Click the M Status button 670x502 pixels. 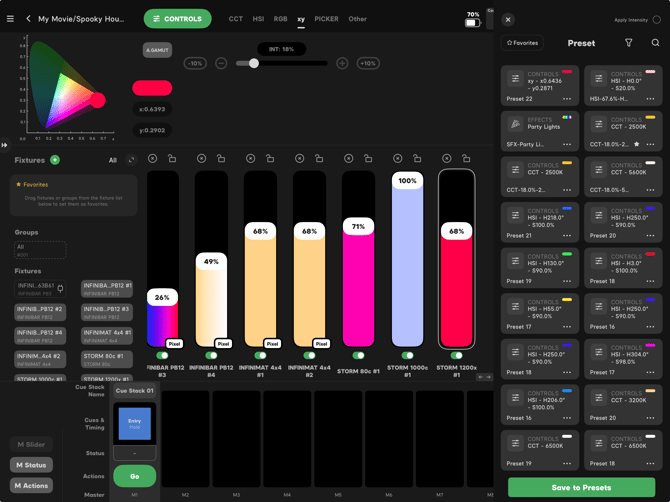point(31,465)
